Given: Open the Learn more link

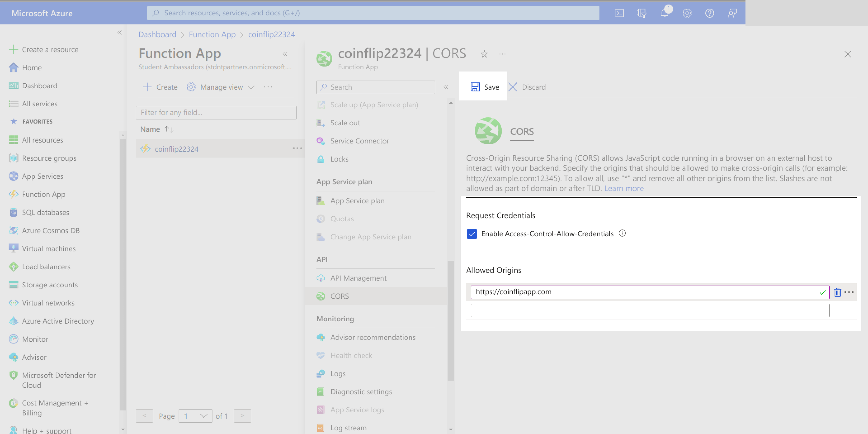Looking at the screenshot, I should tap(624, 188).
